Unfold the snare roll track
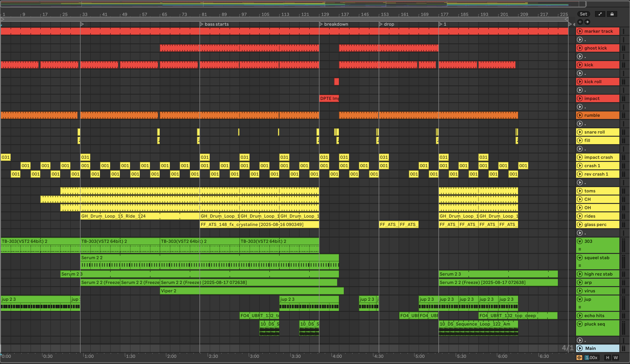This screenshot has height=364, width=630. (580, 132)
